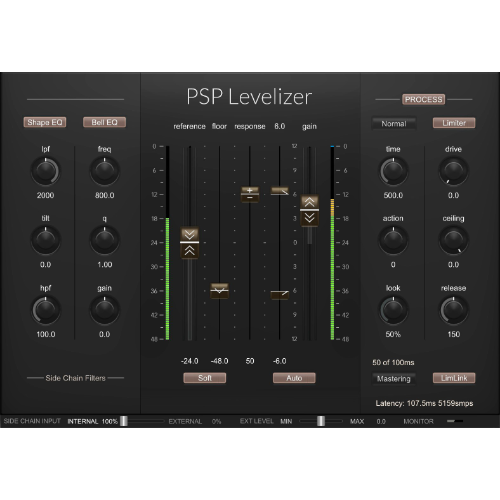Click the response plus/minus fader handle
This screenshot has width=500, height=500.
click(x=250, y=194)
